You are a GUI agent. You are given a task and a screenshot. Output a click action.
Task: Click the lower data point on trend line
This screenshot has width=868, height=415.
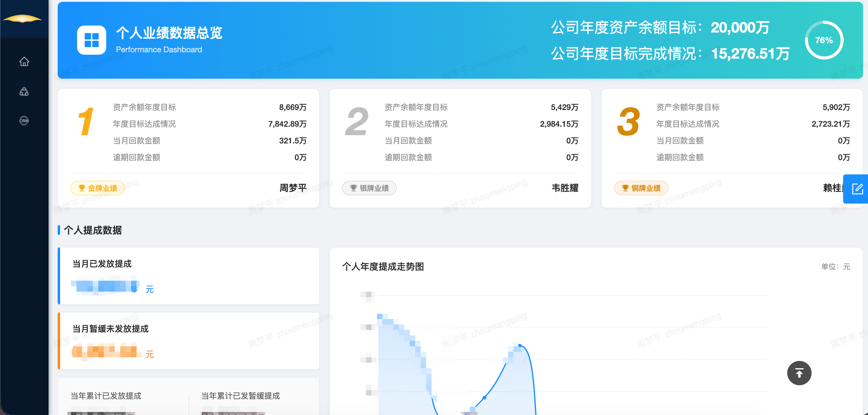[x=484, y=397]
